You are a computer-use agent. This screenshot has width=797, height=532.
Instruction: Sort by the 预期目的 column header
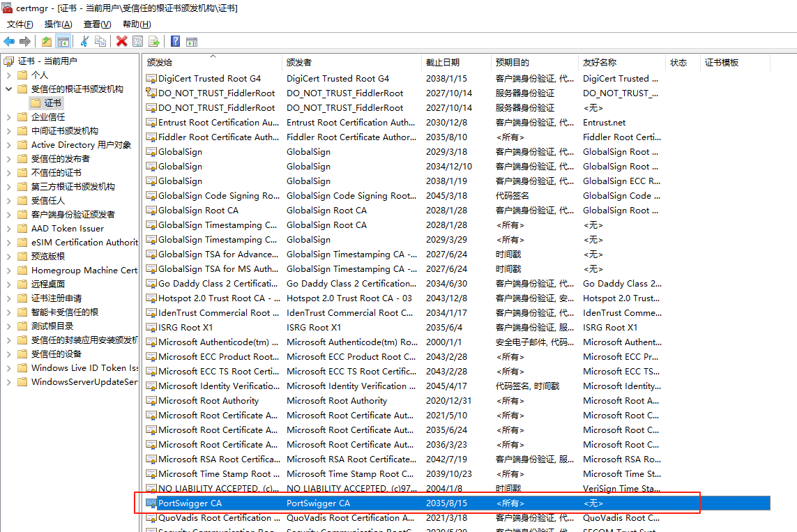[535, 63]
